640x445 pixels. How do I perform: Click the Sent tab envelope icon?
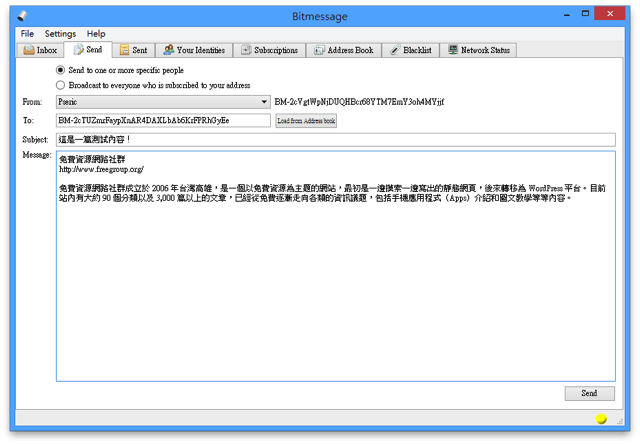pos(124,50)
